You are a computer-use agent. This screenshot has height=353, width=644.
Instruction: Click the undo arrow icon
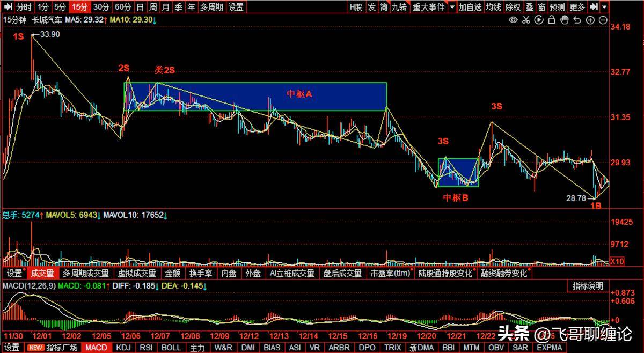pyautogui.click(x=577, y=20)
